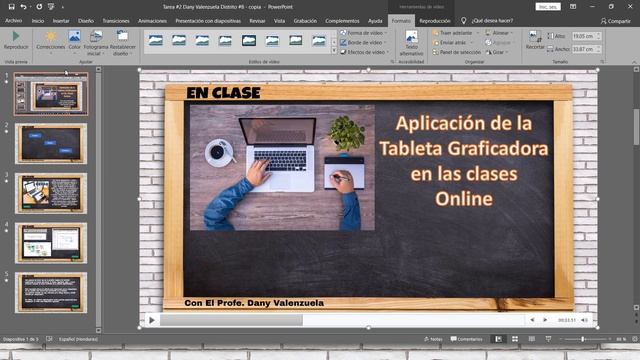Screen dimensions: 640x360
Task: Switch to the Animaciones tab
Action: [152, 21]
